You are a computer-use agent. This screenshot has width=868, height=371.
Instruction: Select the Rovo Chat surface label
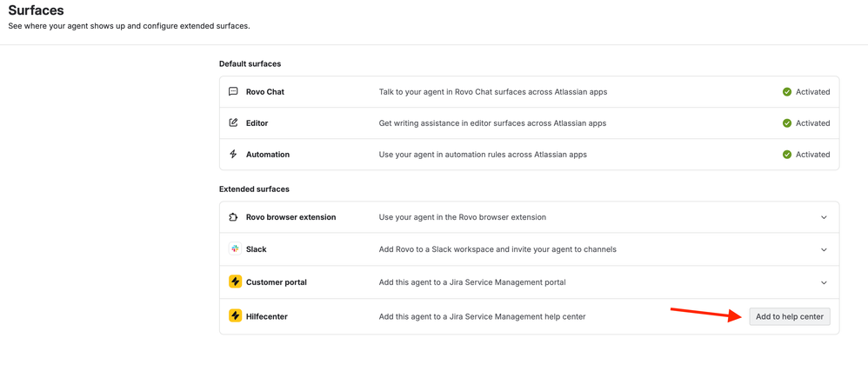[265, 91]
